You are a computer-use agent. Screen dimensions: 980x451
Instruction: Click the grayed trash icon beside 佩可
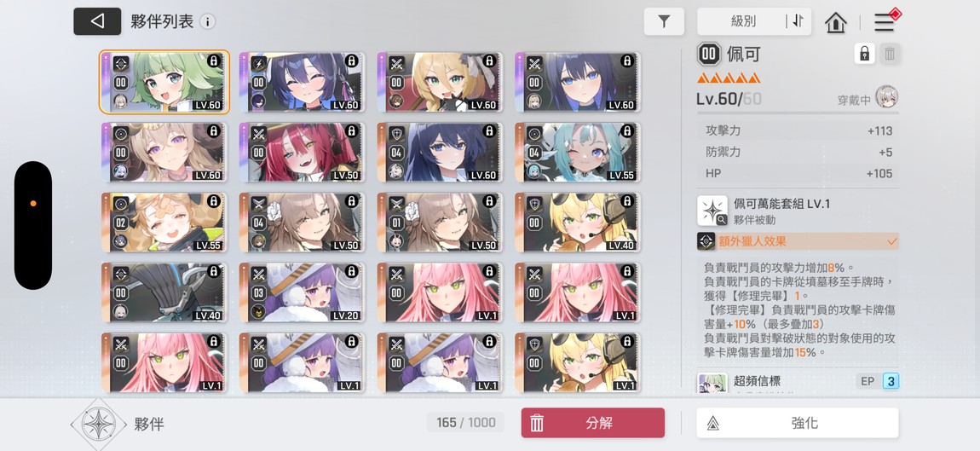(890, 54)
